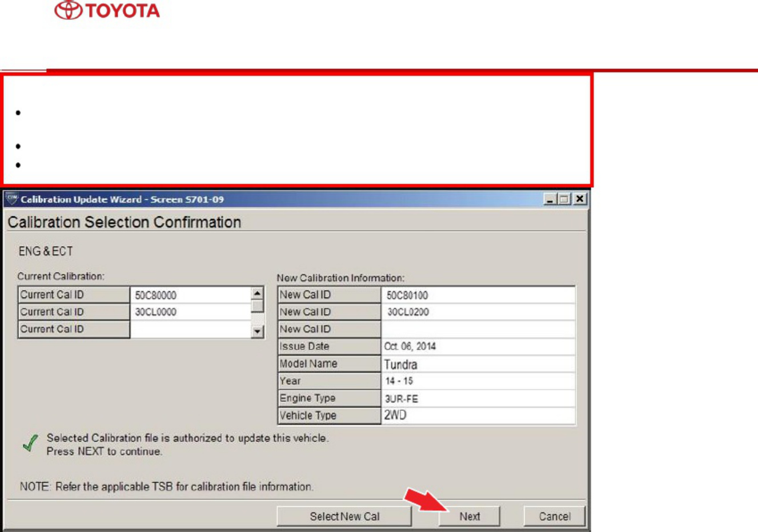
Task: Click the Toyota logo in the header
Action: (x=107, y=10)
